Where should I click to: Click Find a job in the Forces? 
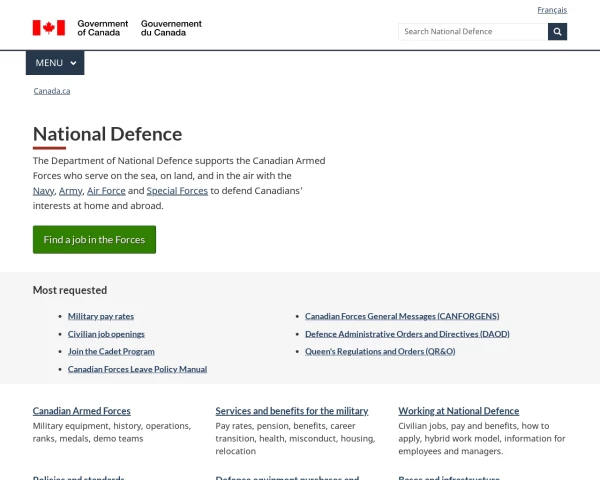pyautogui.click(x=94, y=240)
